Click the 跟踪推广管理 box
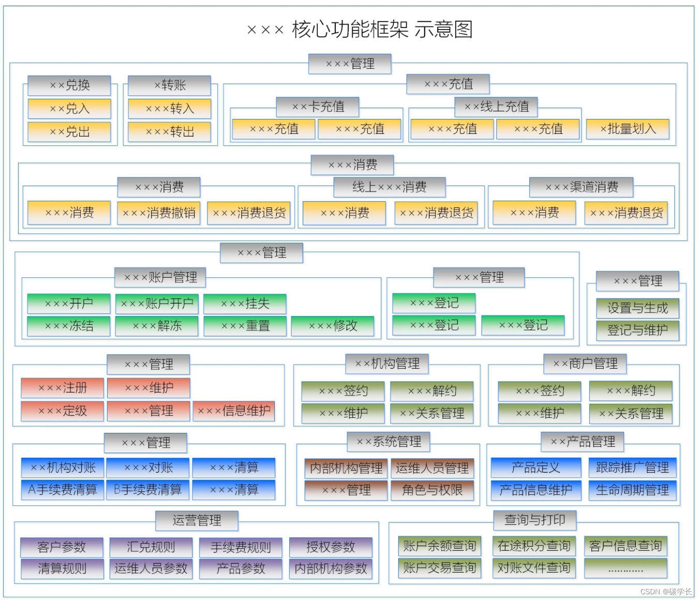This screenshot has height=600, width=700. point(632,468)
